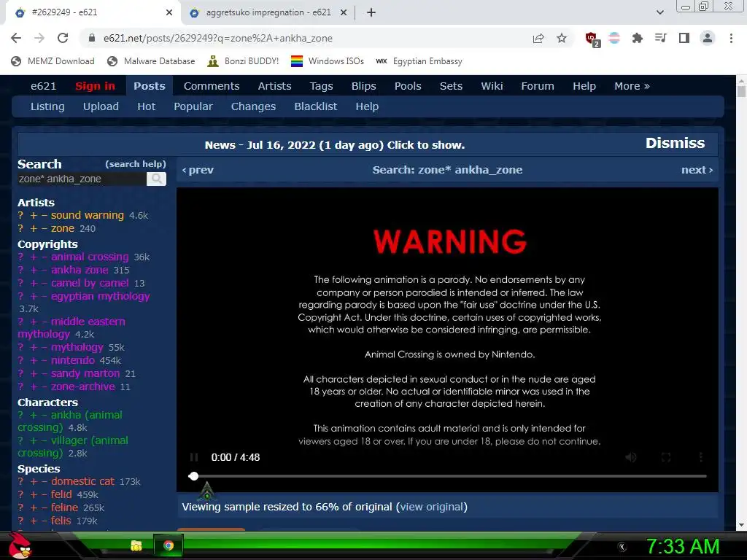Click the striped flag extension icon
Image resolution: width=747 pixels, height=560 pixels.
(x=614, y=38)
